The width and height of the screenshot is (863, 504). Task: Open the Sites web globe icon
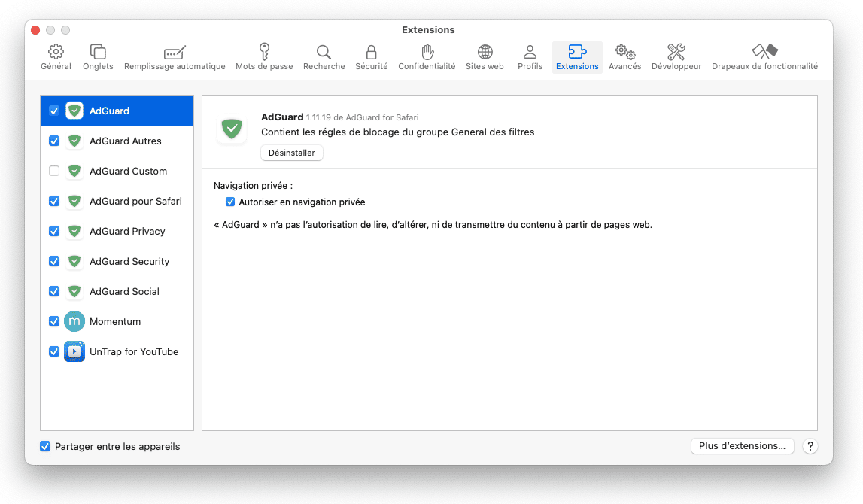(485, 52)
